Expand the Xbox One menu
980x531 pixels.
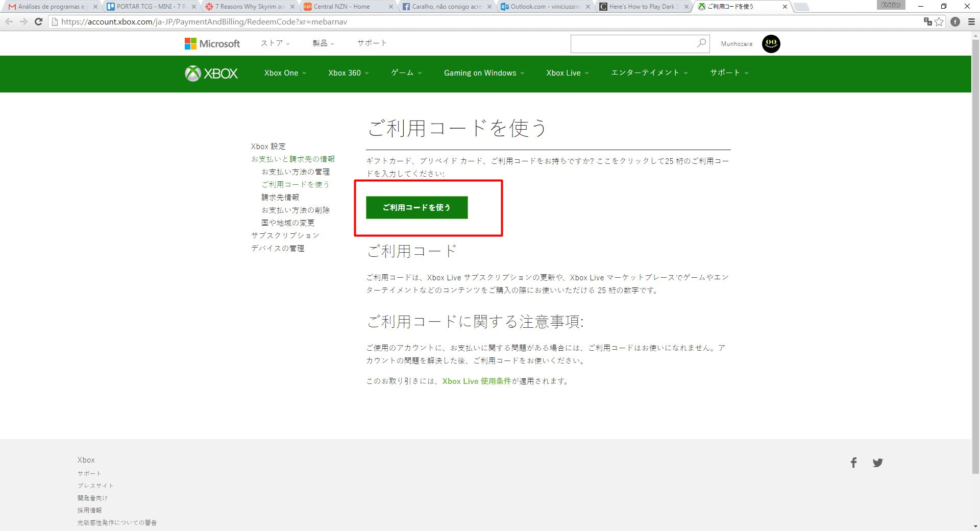[285, 73]
